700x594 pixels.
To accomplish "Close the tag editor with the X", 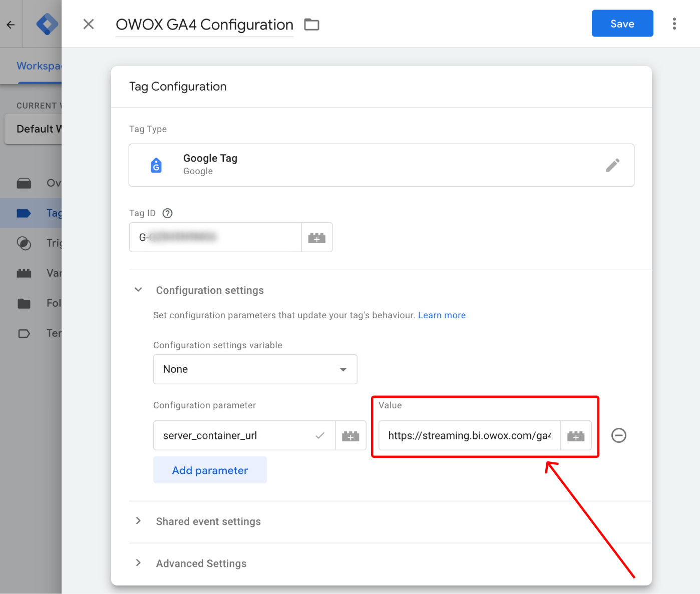I will tap(89, 24).
